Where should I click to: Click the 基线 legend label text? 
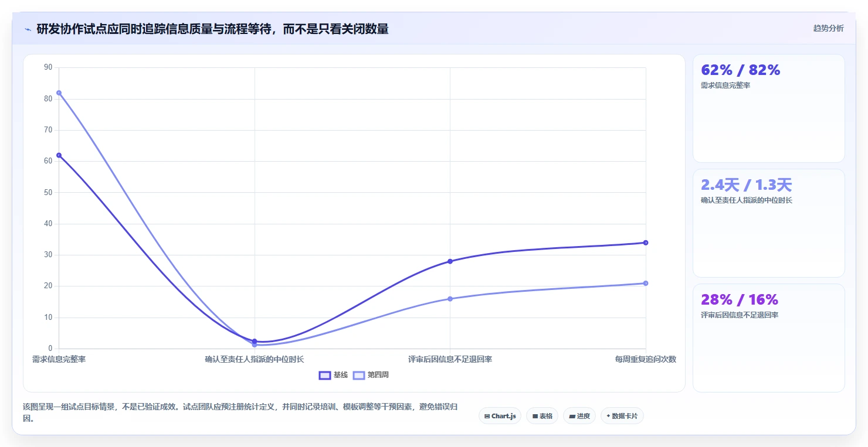341,375
